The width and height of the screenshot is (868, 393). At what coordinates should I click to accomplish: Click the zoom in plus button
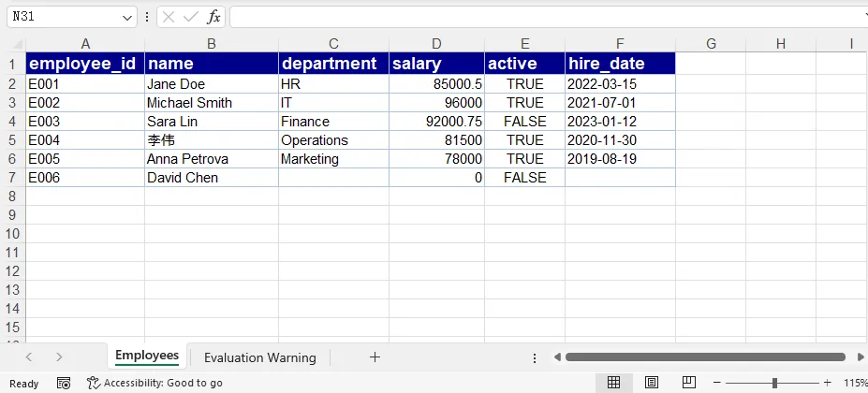click(827, 383)
